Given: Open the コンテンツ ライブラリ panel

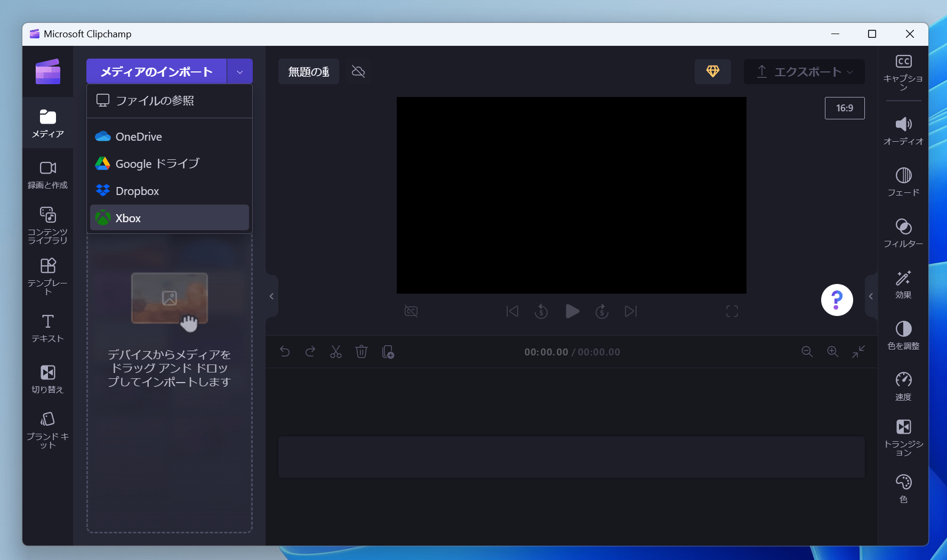Looking at the screenshot, I should pyautogui.click(x=48, y=225).
